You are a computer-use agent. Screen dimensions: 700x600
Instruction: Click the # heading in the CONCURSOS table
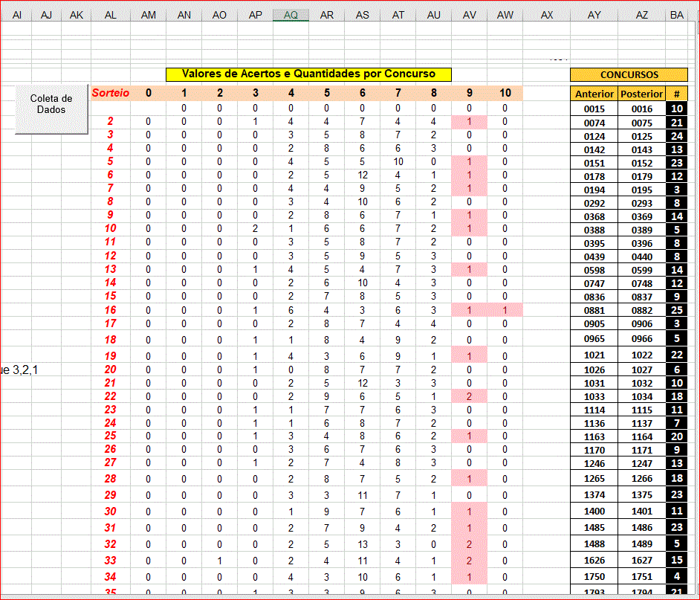tap(676, 94)
